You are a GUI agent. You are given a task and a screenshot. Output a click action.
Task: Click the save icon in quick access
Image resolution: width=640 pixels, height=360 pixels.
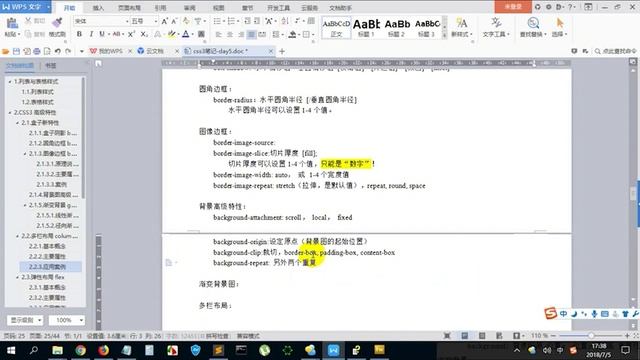pos(16,51)
